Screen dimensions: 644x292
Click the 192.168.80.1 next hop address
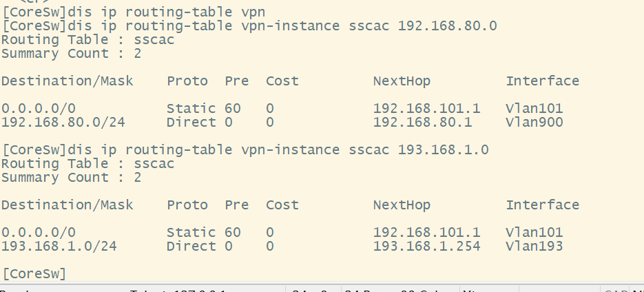pyautogui.click(x=422, y=123)
